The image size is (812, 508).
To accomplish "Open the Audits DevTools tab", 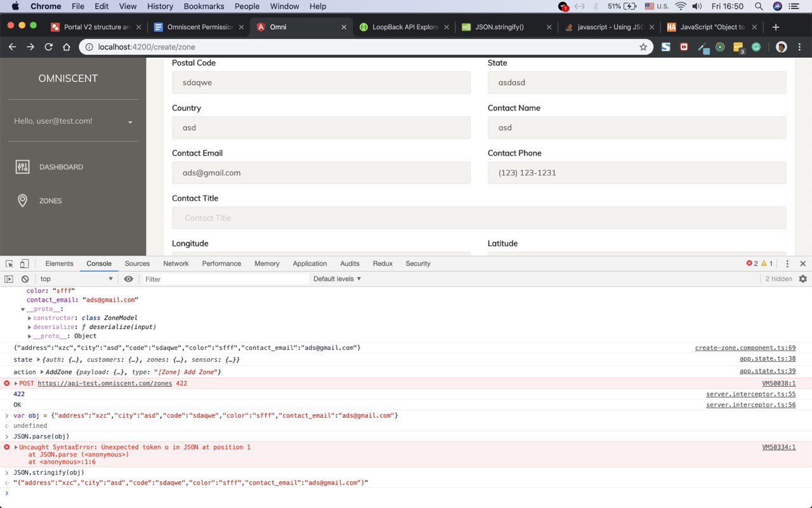I will (350, 264).
